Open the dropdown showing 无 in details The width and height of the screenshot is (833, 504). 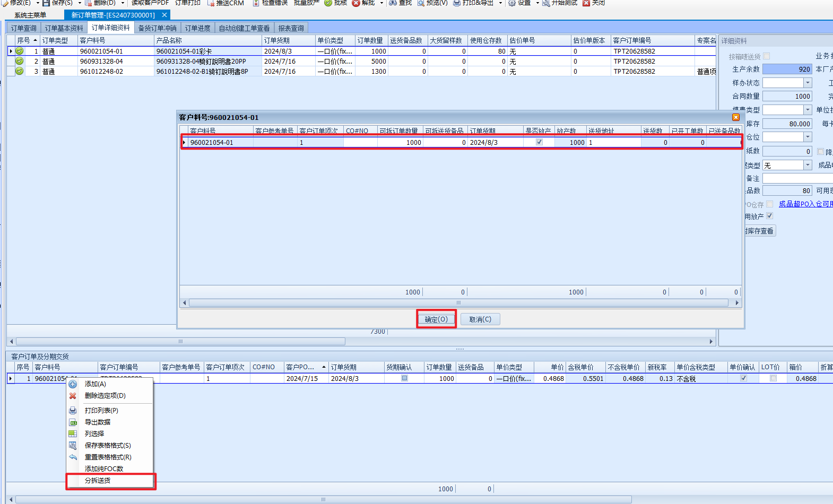[808, 166]
